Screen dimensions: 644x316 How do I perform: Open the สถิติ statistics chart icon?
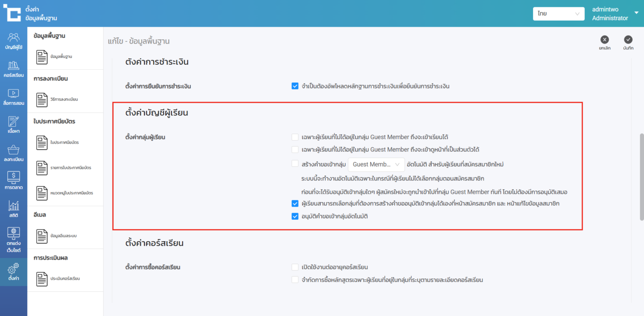13,206
